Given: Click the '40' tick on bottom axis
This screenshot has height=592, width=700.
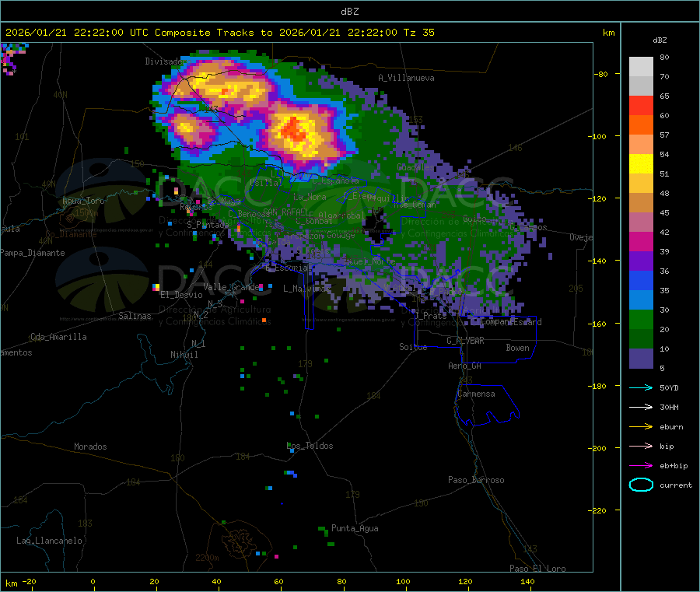Looking at the screenshot, I should pos(216,582).
